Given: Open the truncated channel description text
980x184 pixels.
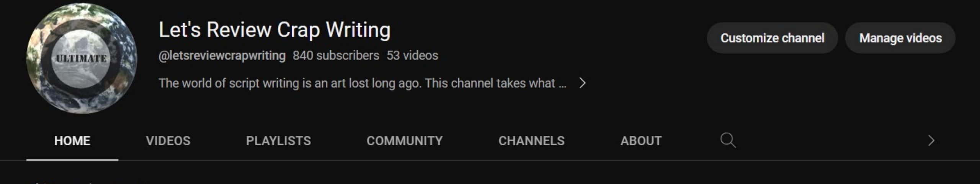Looking at the screenshot, I should (x=363, y=83).
